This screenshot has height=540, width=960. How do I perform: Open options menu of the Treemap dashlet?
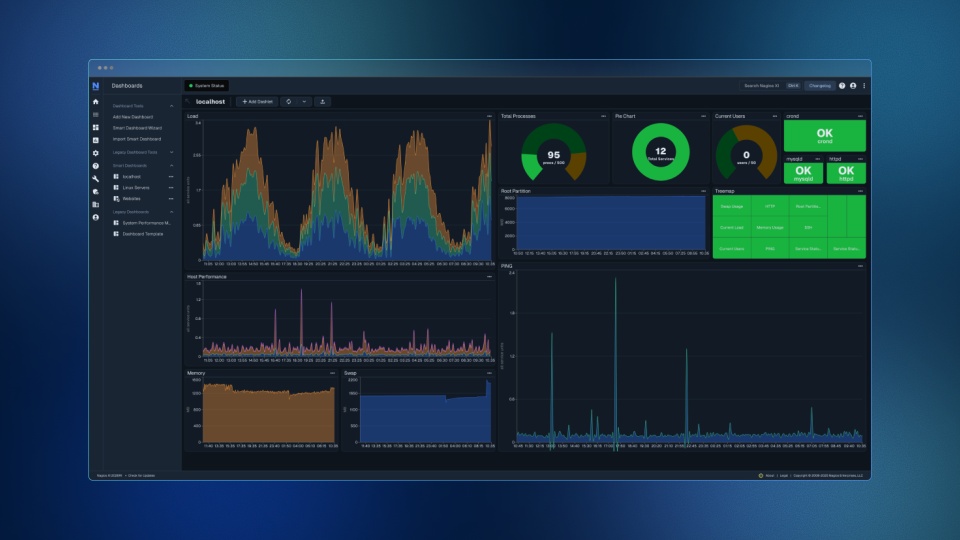click(x=860, y=191)
